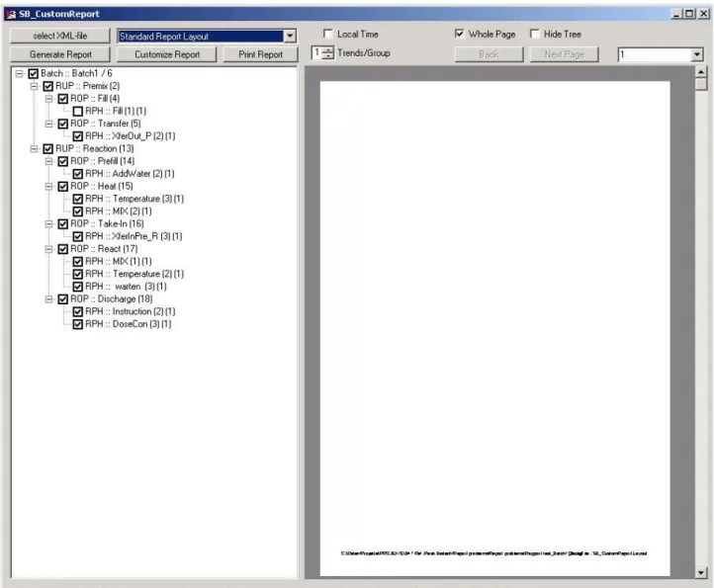Collapse the ROP :: Transfer (5) node

point(49,124)
